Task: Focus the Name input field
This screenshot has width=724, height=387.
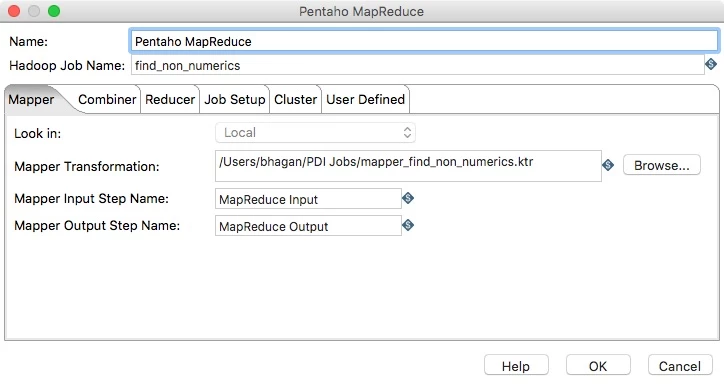Action: pos(424,41)
